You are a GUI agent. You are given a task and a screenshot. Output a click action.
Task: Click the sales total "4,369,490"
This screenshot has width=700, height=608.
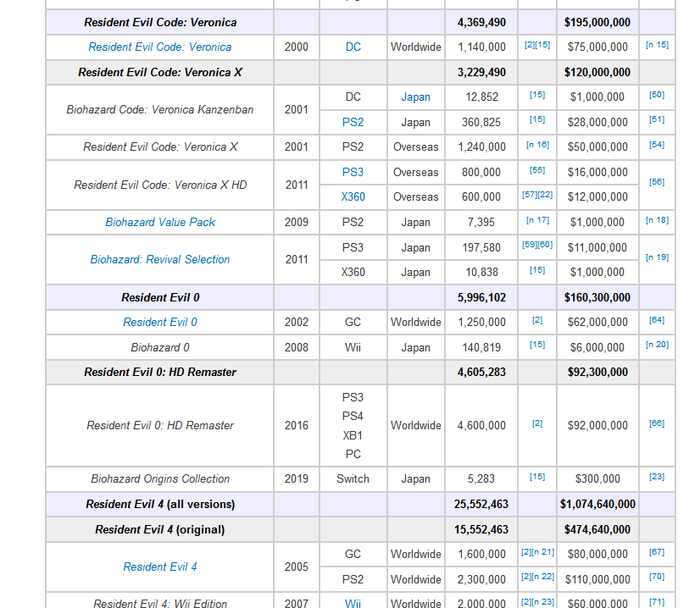481,22
